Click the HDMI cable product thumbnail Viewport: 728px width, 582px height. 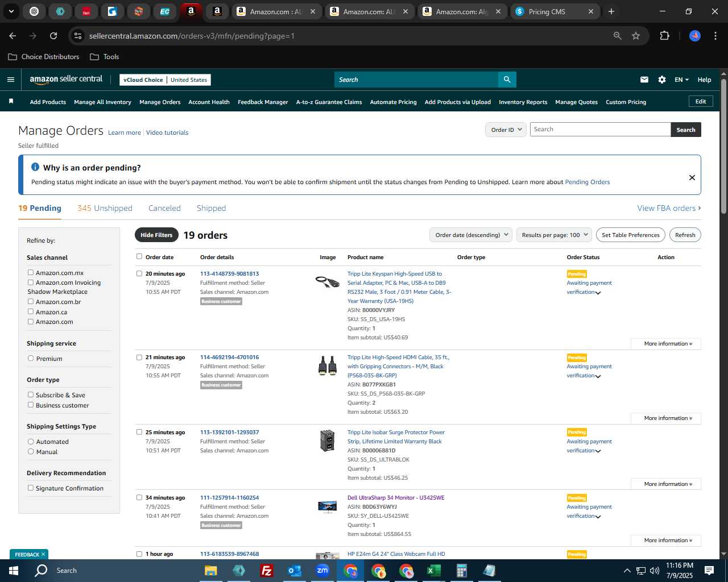(x=327, y=365)
